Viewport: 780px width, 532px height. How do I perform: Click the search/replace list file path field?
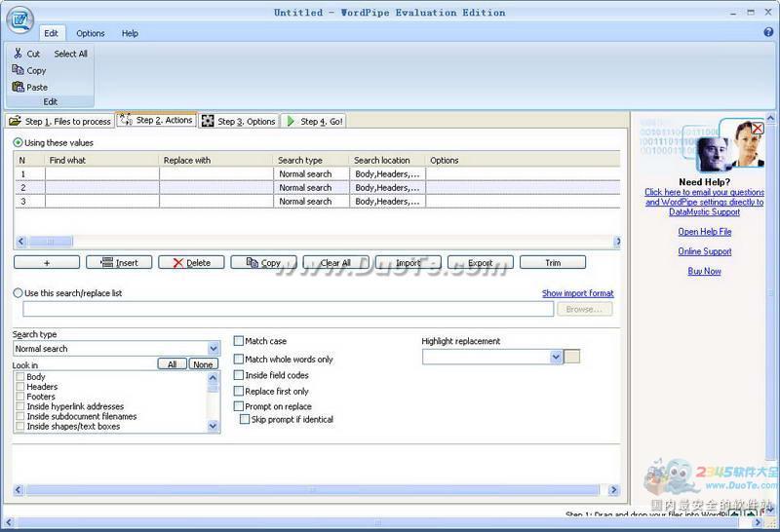pos(288,309)
